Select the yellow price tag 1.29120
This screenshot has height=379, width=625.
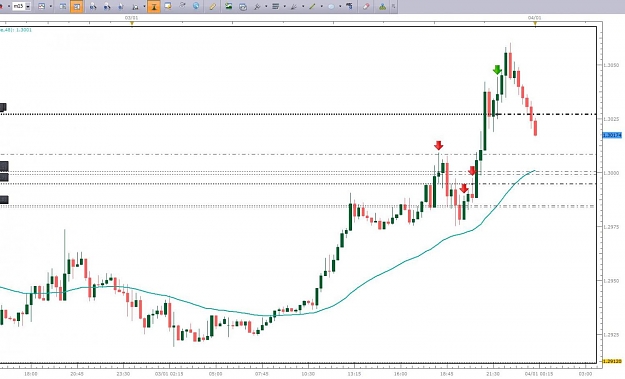tap(612, 361)
